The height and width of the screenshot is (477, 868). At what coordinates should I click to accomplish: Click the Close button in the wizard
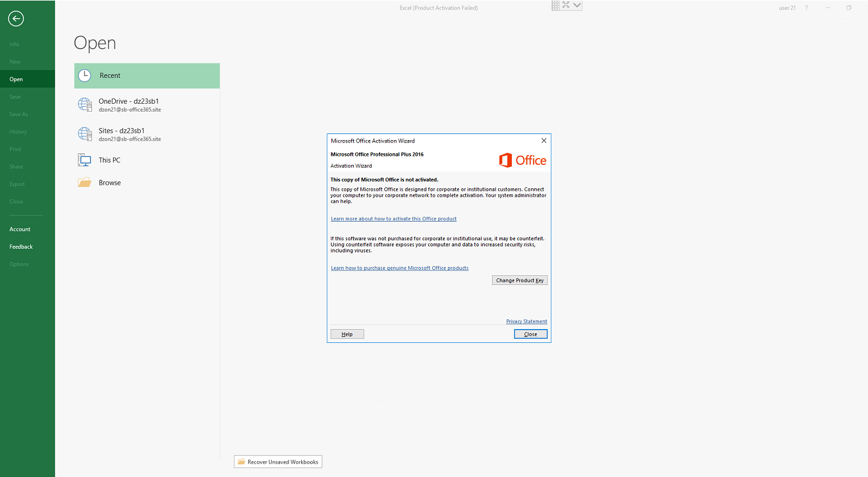click(x=531, y=334)
